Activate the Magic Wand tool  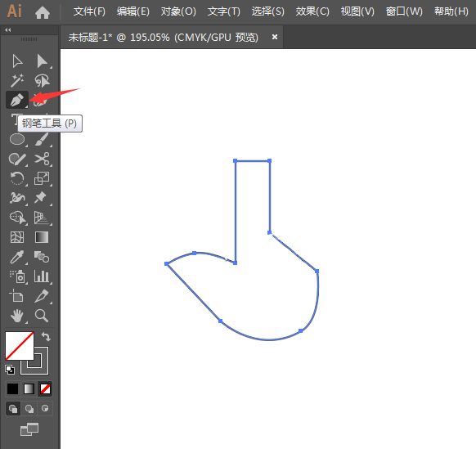tap(17, 80)
